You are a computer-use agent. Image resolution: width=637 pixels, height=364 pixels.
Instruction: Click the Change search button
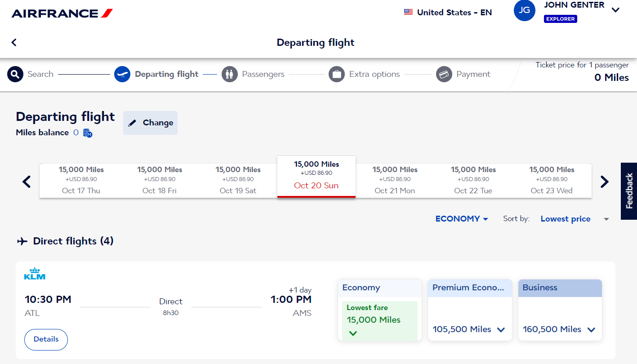tap(151, 123)
